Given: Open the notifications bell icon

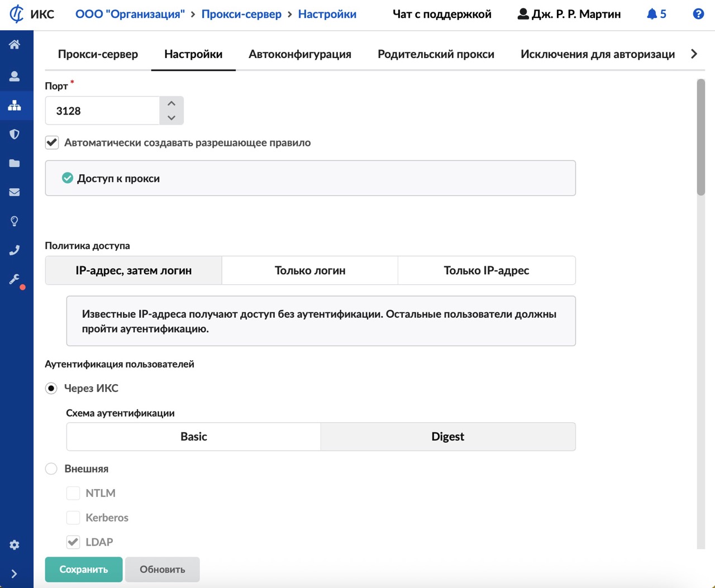Looking at the screenshot, I should 652,14.
